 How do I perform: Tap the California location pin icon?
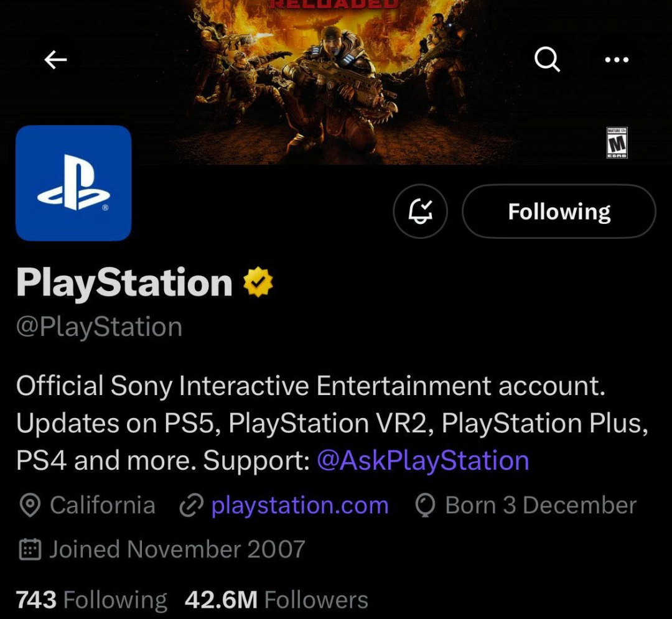pos(30,506)
